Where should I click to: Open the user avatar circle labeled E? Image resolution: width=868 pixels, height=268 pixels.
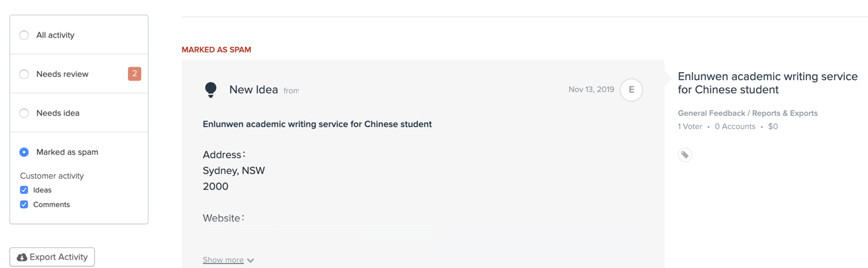(x=631, y=90)
